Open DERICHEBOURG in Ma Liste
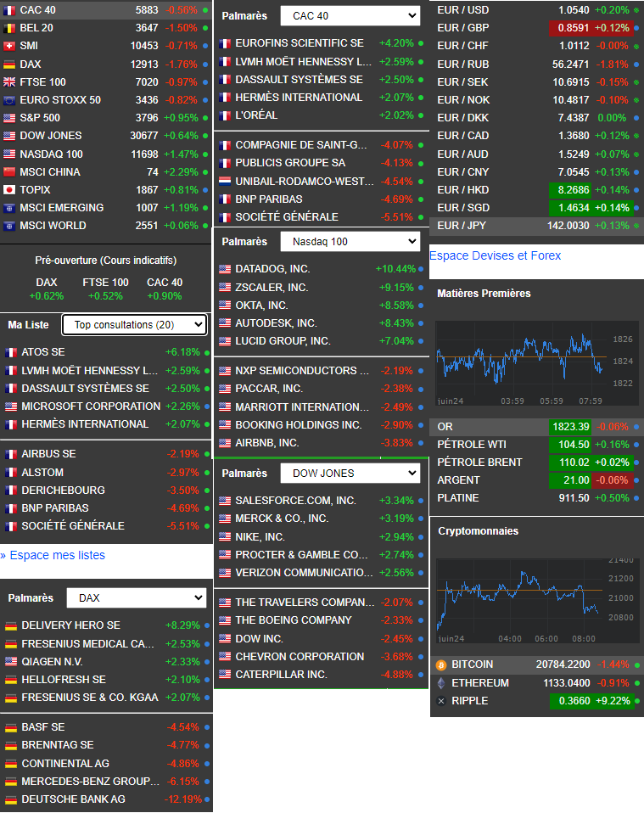This screenshot has height=813, width=644. pyautogui.click(x=106, y=490)
